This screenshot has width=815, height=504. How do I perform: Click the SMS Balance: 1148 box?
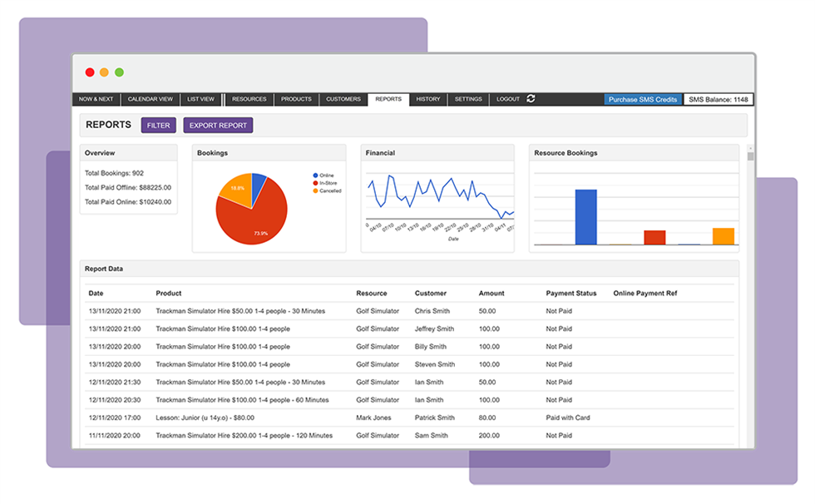point(719,100)
